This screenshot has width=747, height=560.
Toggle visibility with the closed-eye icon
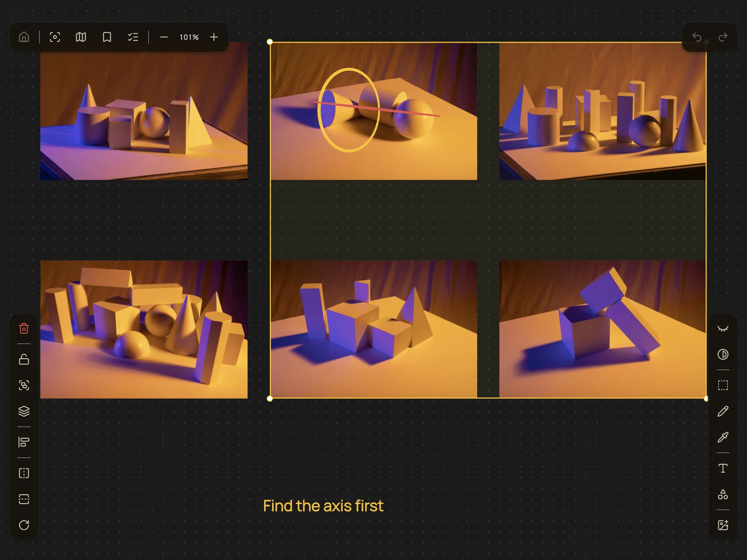723,329
